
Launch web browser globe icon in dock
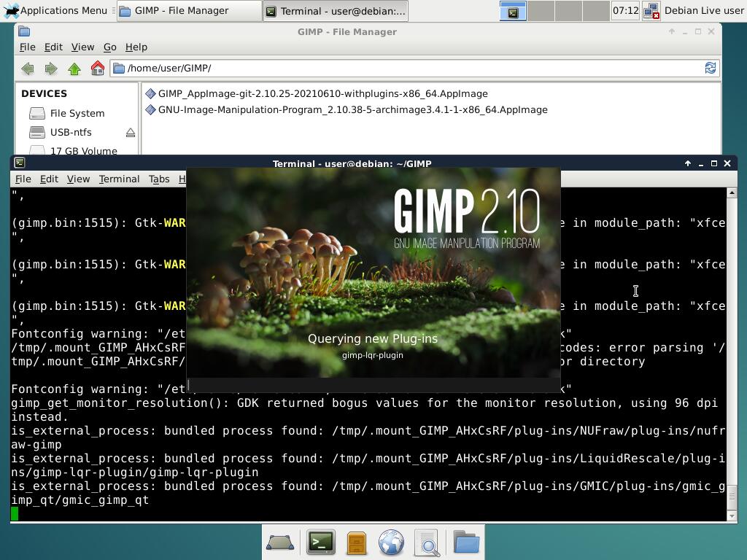(x=391, y=542)
